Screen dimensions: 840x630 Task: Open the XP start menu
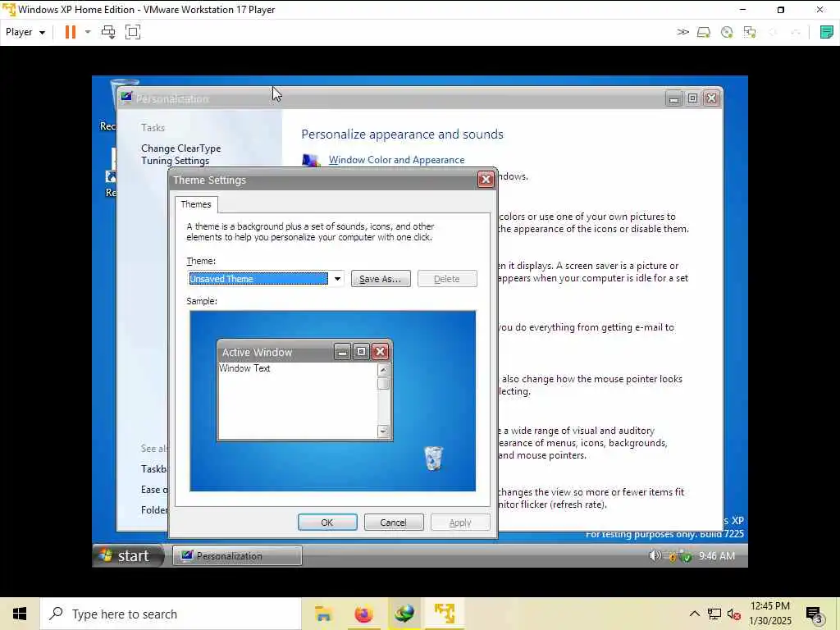[x=128, y=555]
